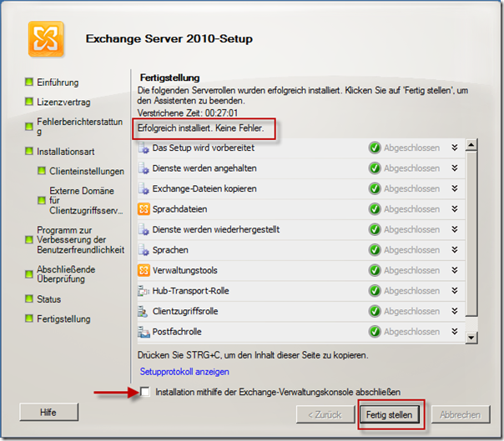Click green checkmark for Sprachdateien
This screenshot has width=504, height=441.
tap(375, 209)
